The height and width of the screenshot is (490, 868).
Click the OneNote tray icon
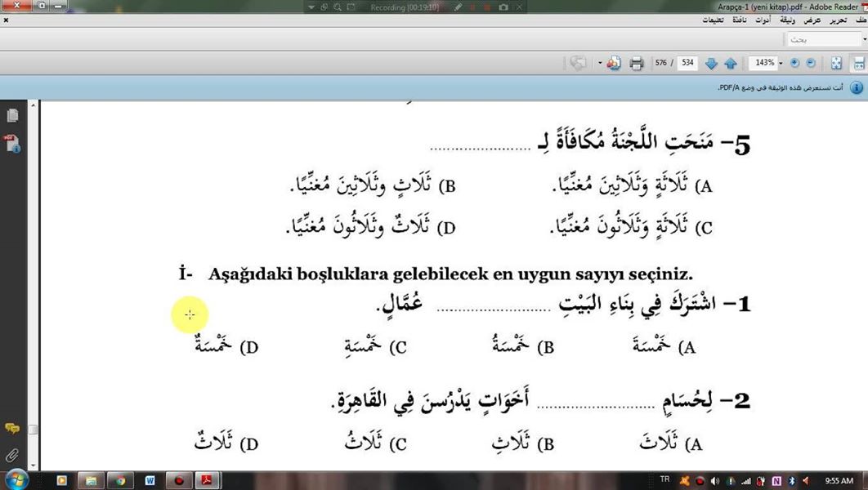pos(776,481)
